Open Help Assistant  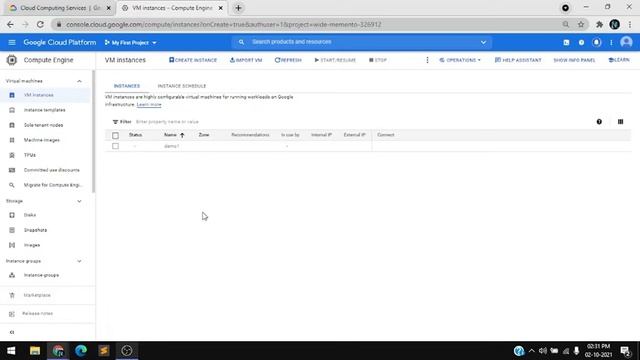(518, 60)
